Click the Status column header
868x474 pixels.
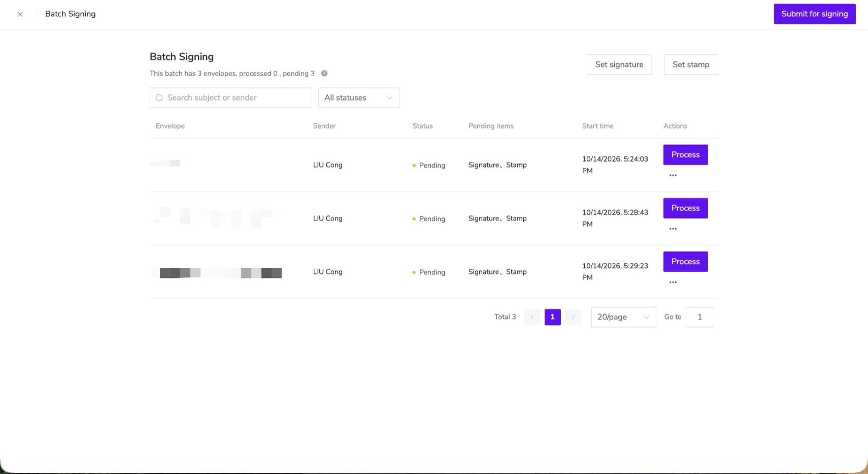[x=423, y=126]
